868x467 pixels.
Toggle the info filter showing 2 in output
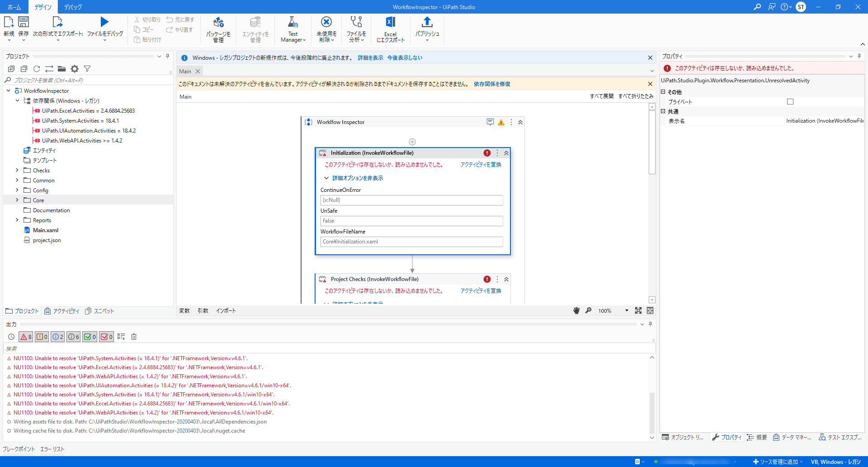(58, 337)
